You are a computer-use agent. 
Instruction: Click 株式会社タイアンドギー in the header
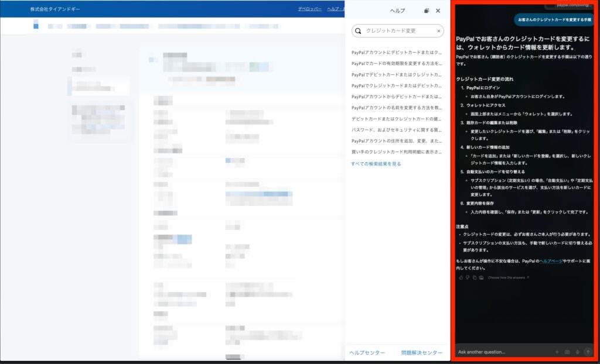55,9
